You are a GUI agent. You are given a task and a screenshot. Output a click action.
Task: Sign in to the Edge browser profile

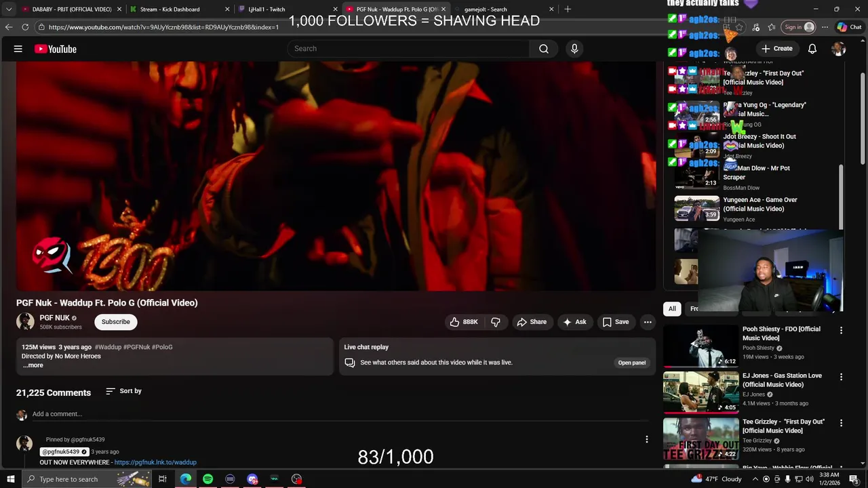(x=799, y=27)
